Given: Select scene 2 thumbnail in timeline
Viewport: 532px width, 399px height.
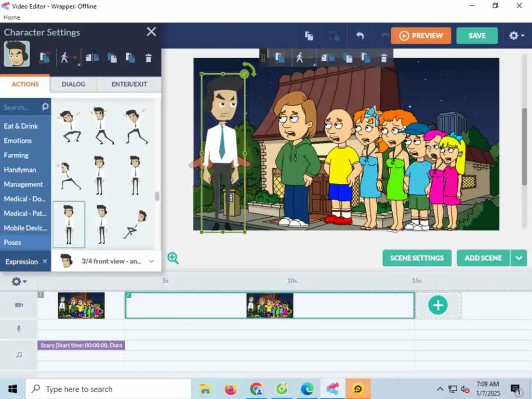Looking at the screenshot, I should click(270, 305).
